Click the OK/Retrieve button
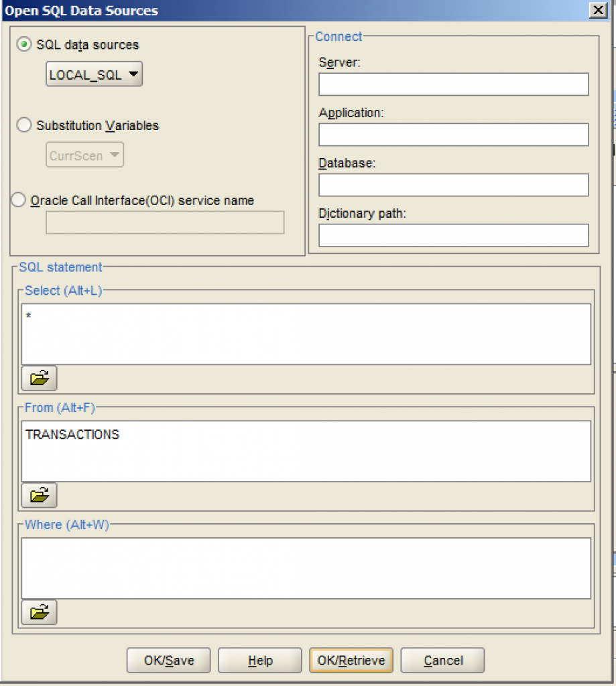616x686 pixels. click(x=351, y=660)
